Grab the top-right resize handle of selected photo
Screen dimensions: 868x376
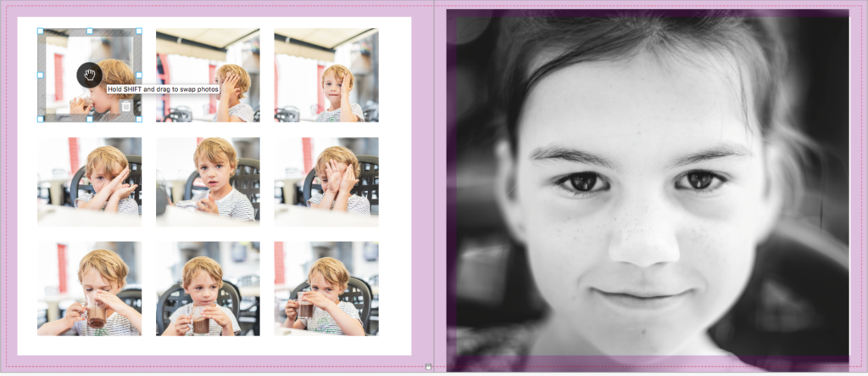[x=139, y=31]
